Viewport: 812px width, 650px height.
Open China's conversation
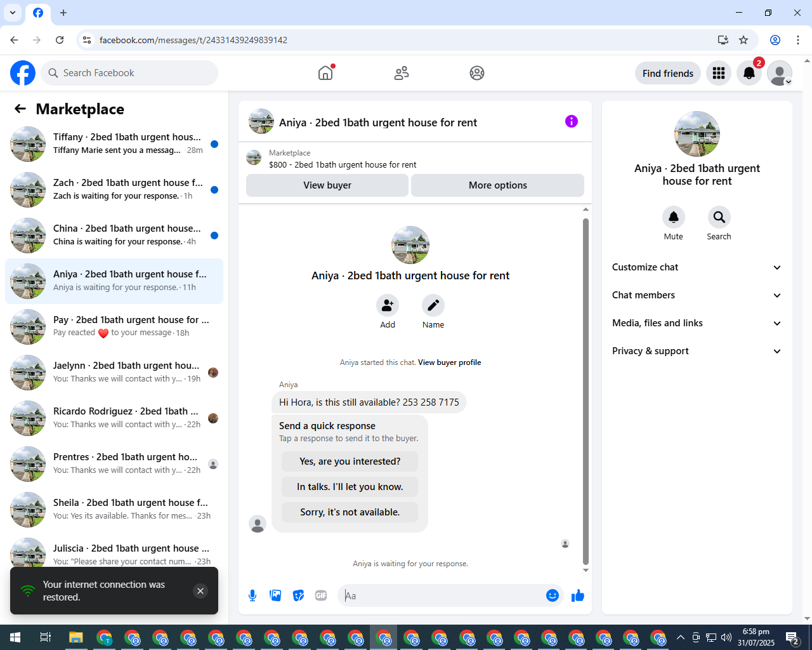pyautogui.click(x=114, y=235)
